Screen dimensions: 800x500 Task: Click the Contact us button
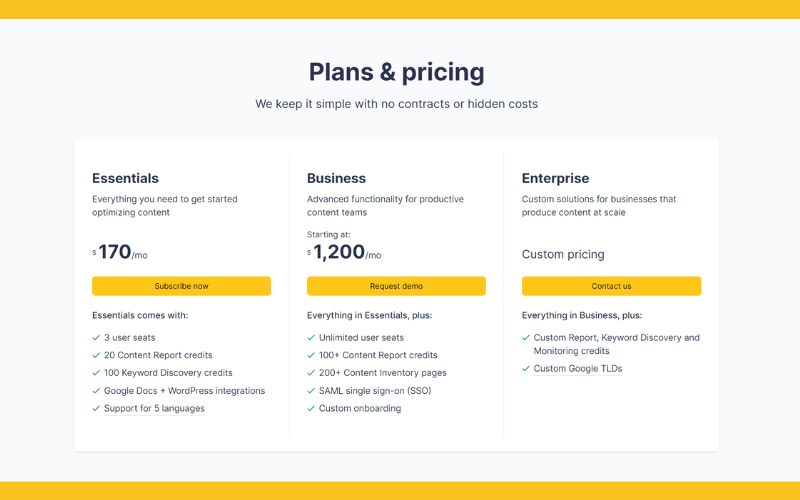(x=611, y=286)
